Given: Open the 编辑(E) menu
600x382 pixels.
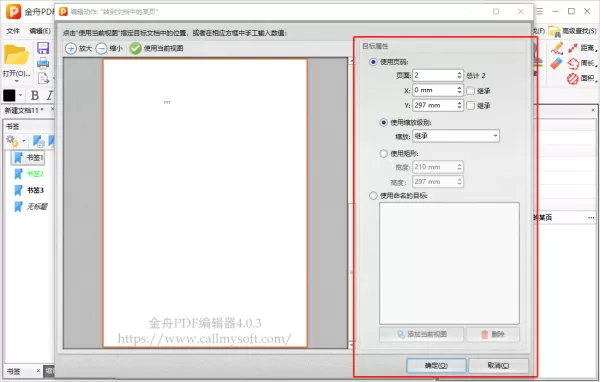Looking at the screenshot, I should point(40,31).
